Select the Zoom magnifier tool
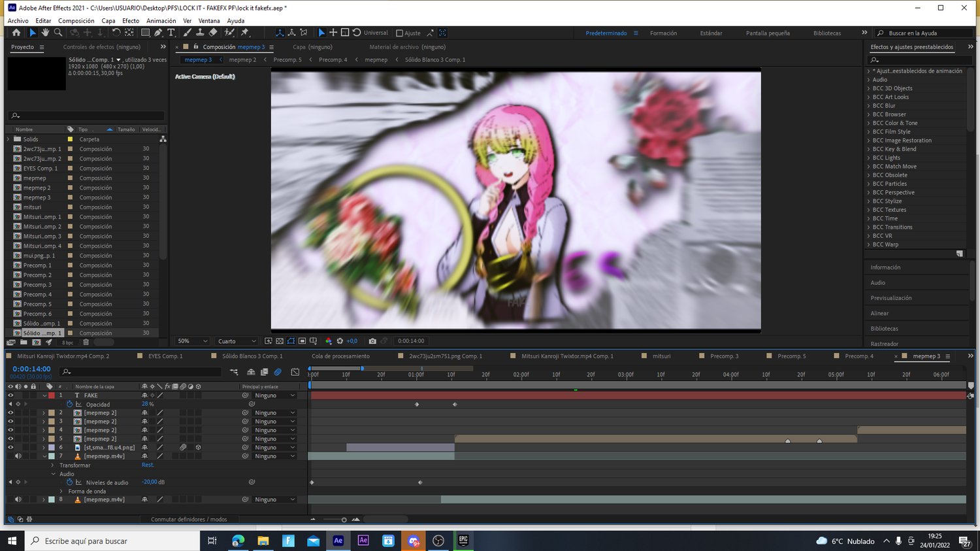This screenshot has height=551, width=980. (58, 33)
